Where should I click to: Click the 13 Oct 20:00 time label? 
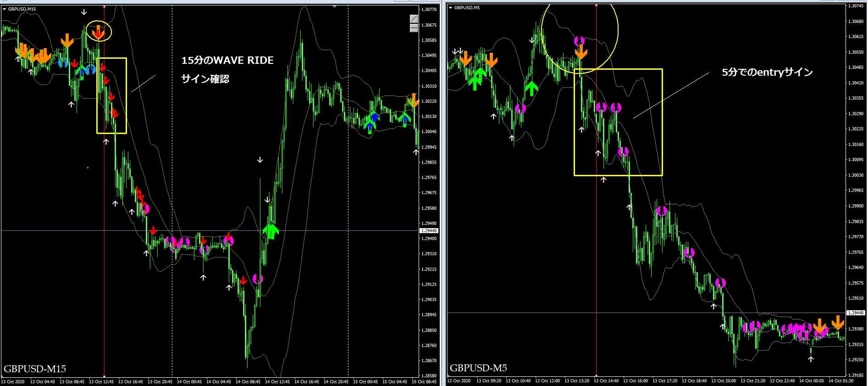(x=724, y=381)
